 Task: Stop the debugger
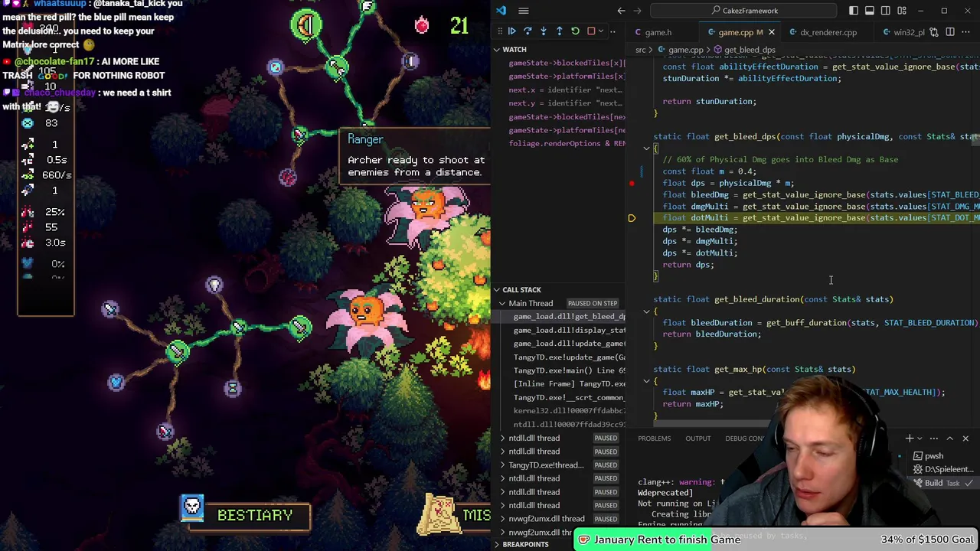tap(591, 31)
